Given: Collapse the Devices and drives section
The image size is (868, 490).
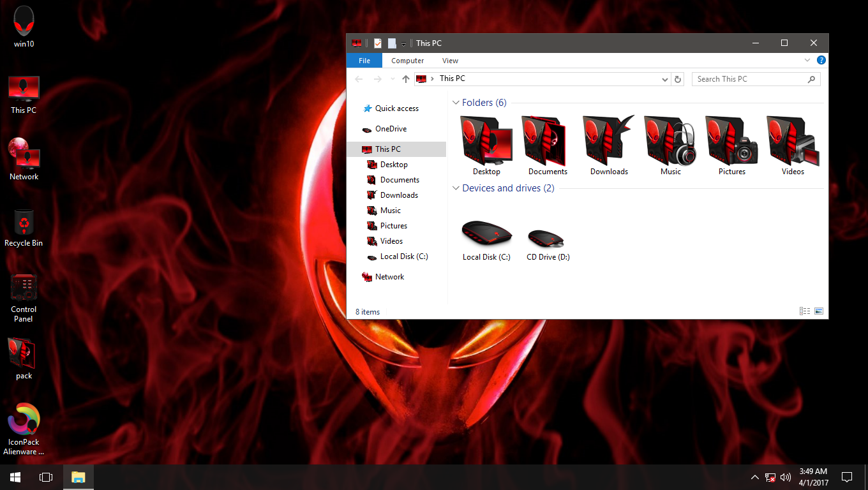Looking at the screenshot, I should click(x=456, y=188).
